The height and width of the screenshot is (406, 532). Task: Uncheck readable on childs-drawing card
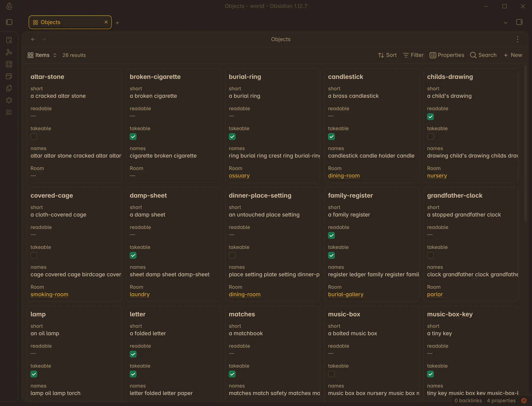[x=430, y=117]
